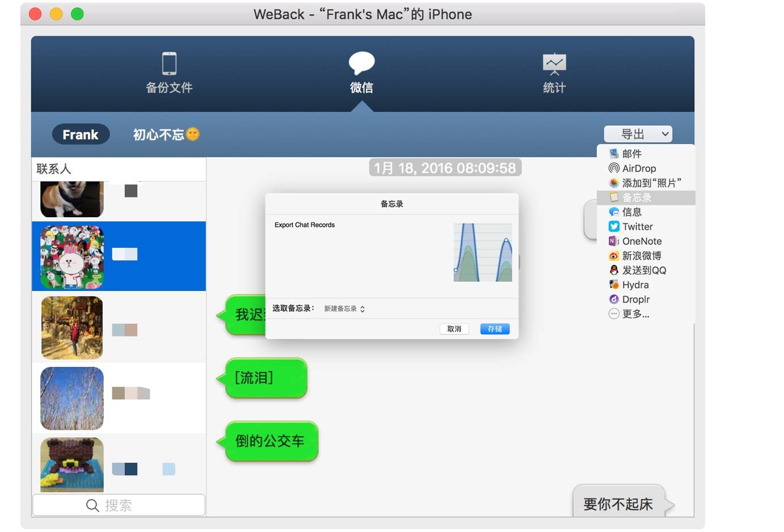This screenshot has height=532, width=784.
Task: Choose OneNote in the export menu
Action: [x=646, y=241]
